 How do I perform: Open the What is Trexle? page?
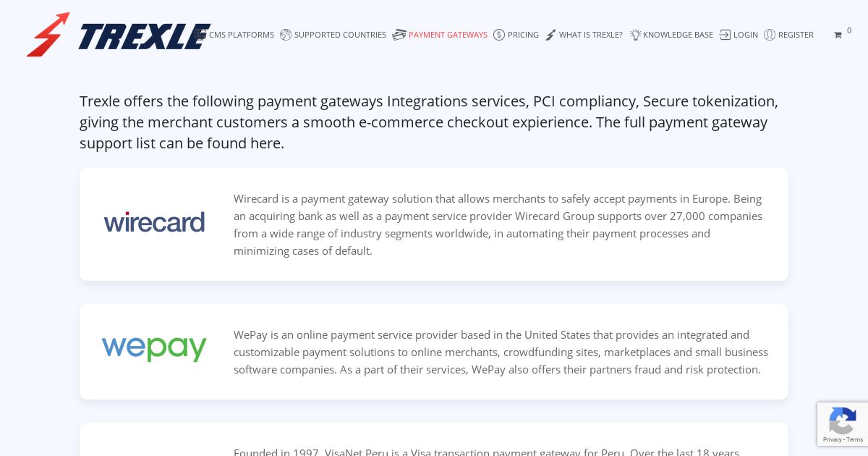[591, 35]
